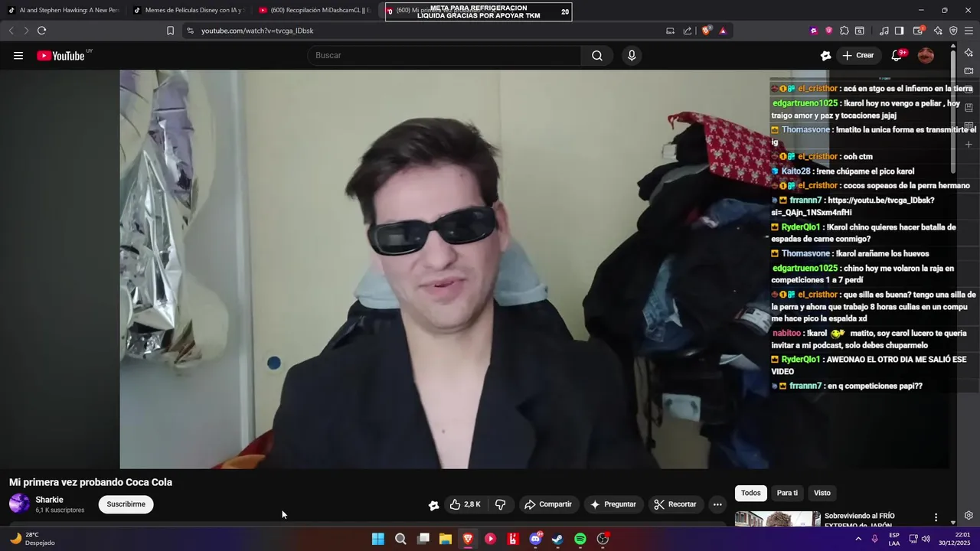
Task: Switch to Memes de Películas Disney tab
Action: (189, 11)
